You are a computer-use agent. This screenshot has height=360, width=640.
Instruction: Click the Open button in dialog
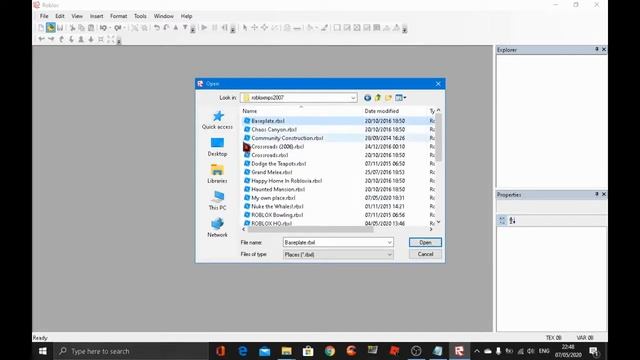point(425,242)
